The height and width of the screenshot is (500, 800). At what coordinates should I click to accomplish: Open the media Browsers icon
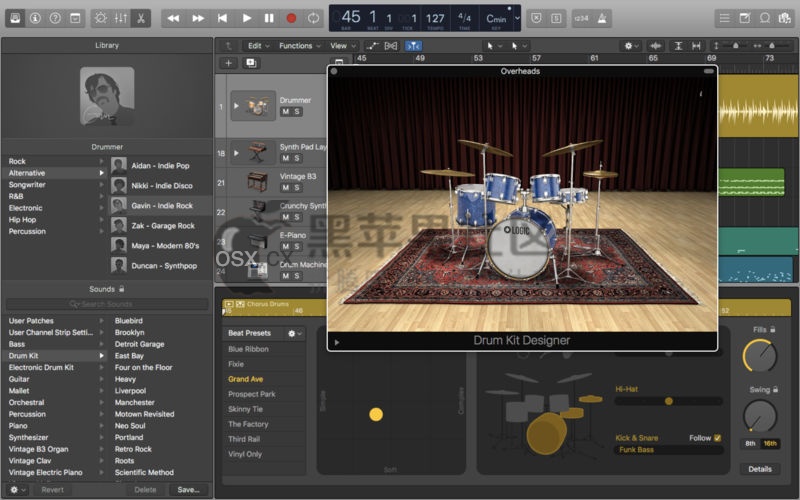coord(784,18)
